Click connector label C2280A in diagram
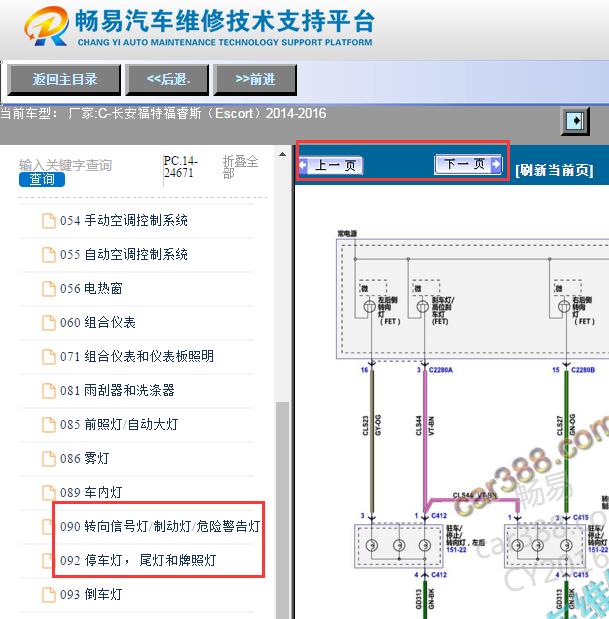This screenshot has width=609, height=619. [x=440, y=370]
